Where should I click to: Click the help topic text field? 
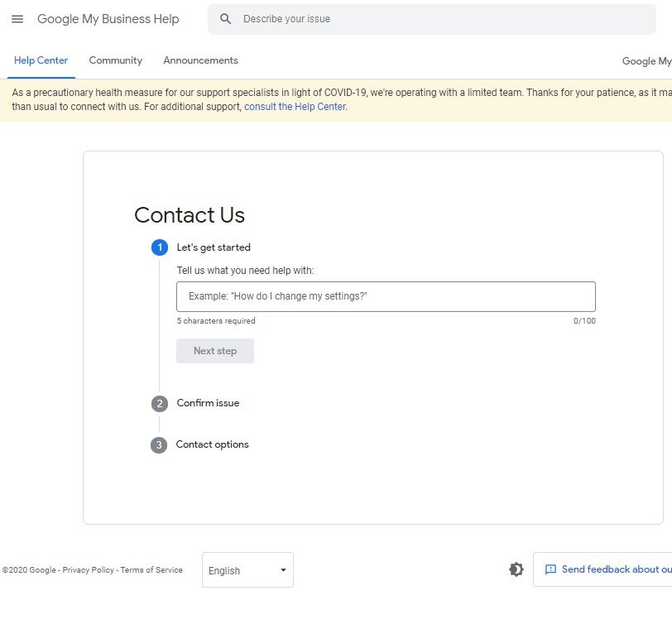pyautogui.click(x=386, y=296)
